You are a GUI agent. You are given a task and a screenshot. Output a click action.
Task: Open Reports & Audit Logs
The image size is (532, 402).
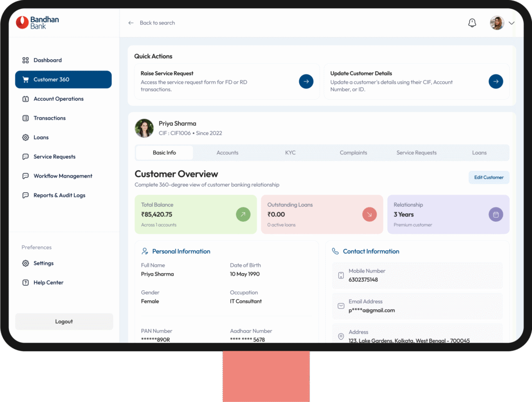coord(59,195)
